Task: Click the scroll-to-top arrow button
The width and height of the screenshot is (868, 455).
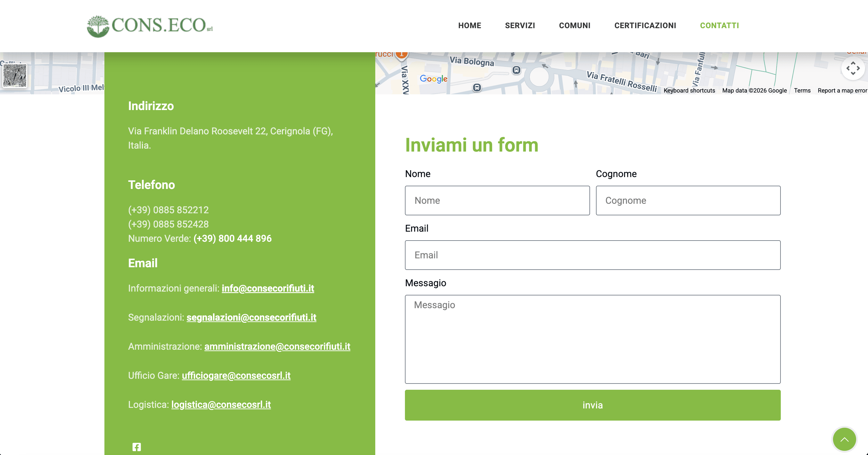Action: (x=844, y=439)
